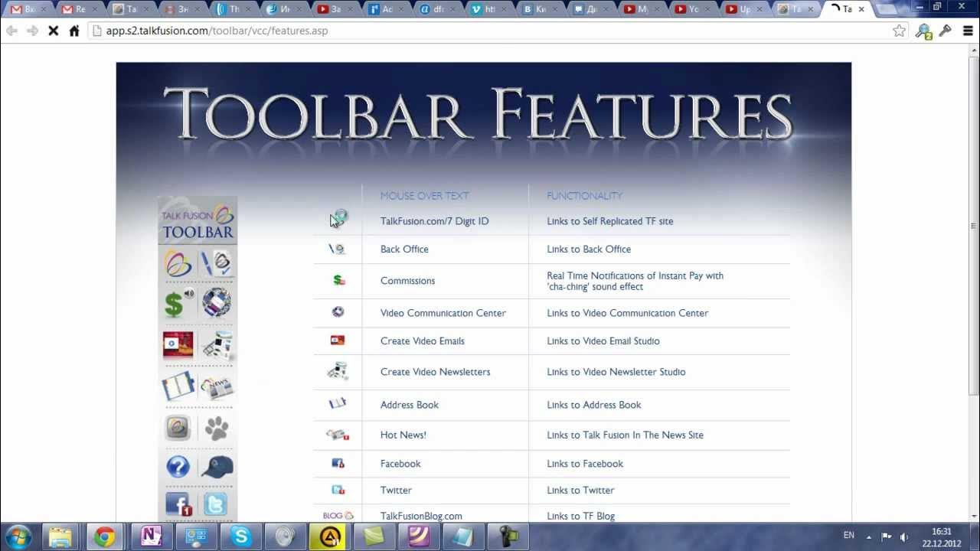
Task: Click the Twitter bird sidebar icon
Action: 216,504
